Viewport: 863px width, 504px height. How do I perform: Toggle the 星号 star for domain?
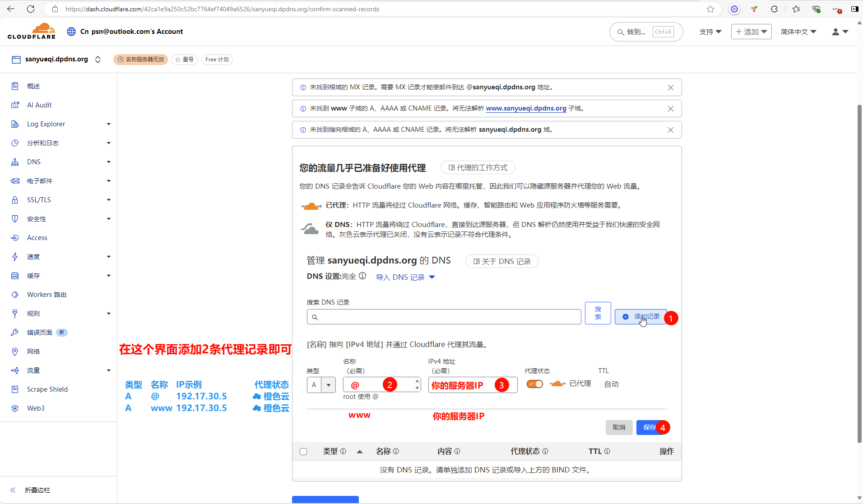[x=184, y=60]
